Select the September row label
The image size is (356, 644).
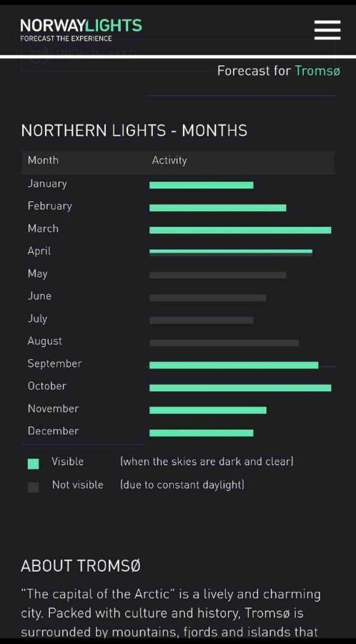pos(54,364)
